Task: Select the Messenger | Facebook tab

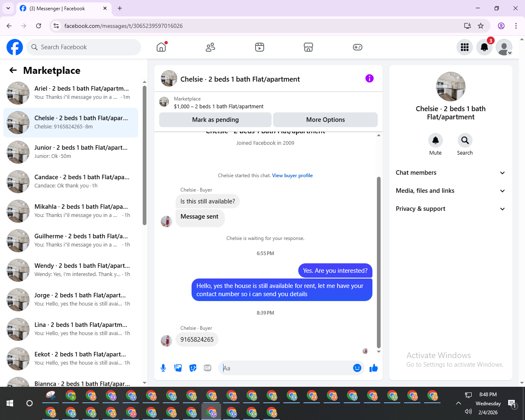Action: (x=64, y=8)
